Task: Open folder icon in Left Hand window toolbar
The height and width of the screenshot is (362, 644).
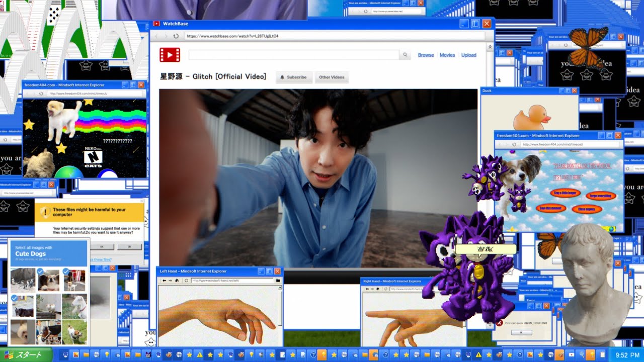Action: pos(278,281)
